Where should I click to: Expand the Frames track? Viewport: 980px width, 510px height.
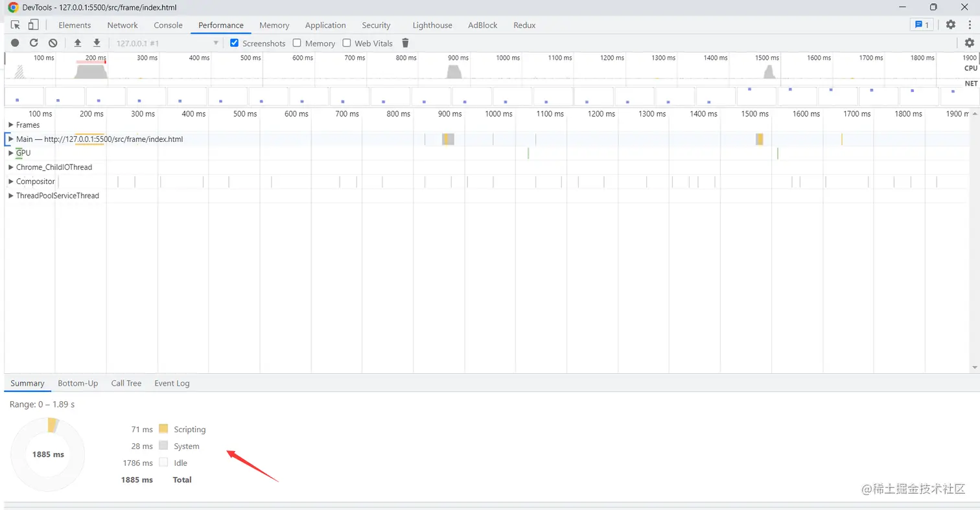[10, 124]
